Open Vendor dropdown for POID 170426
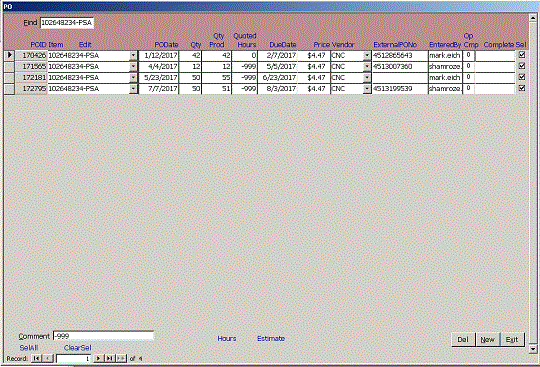Image resolution: width=540 pixels, height=367 pixels. pyautogui.click(x=367, y=55)
